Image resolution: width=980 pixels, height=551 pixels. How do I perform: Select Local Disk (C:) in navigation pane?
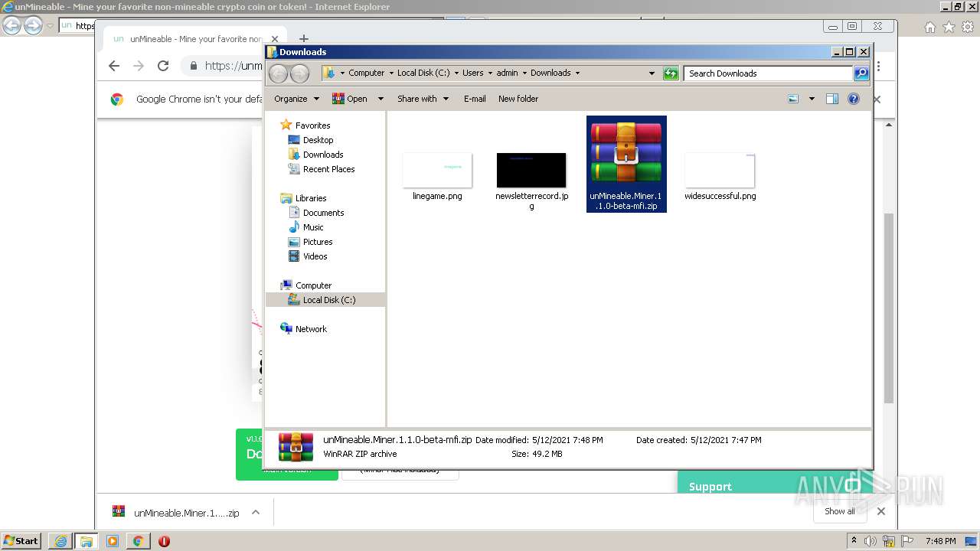pos(329,300)
